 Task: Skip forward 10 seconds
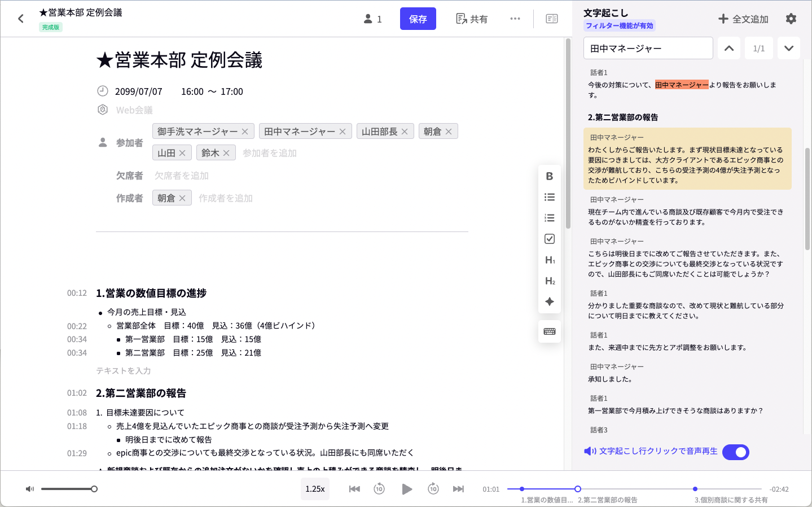[433, 489]
